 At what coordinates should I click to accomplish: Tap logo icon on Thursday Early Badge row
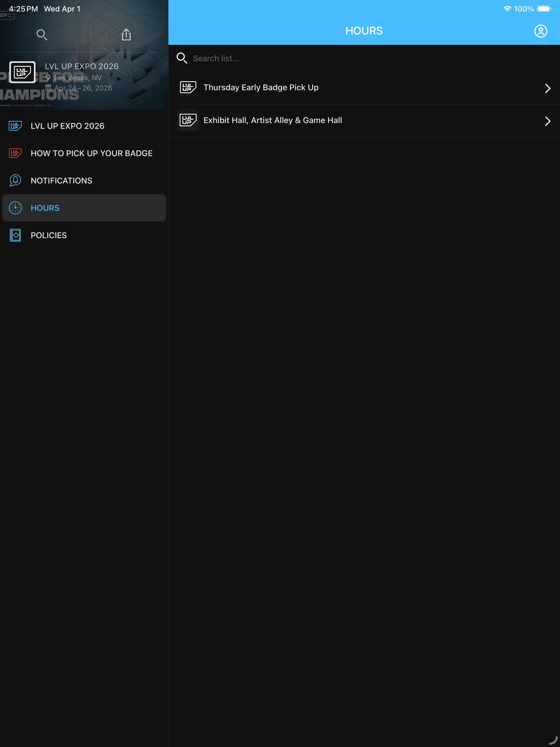pos(188,87)
